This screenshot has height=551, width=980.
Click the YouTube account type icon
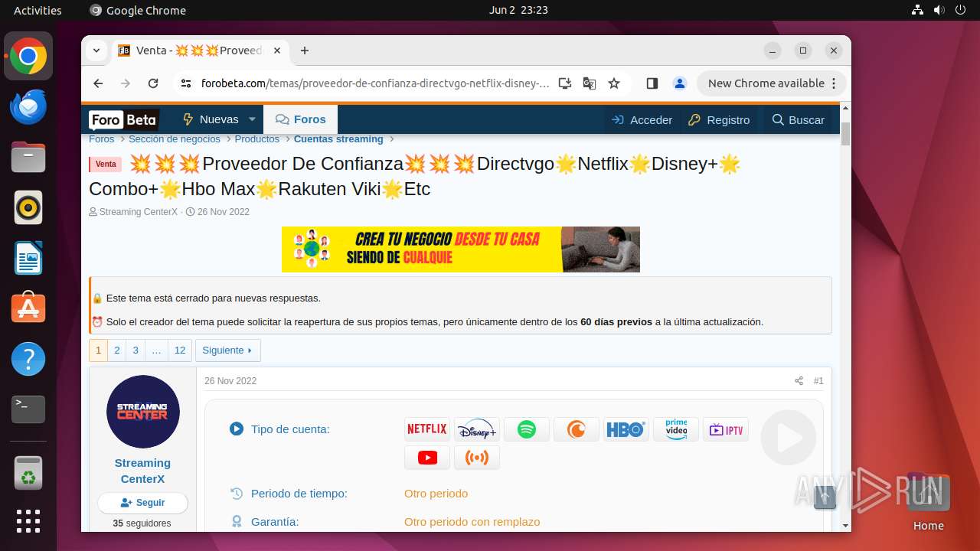point(427,458)
